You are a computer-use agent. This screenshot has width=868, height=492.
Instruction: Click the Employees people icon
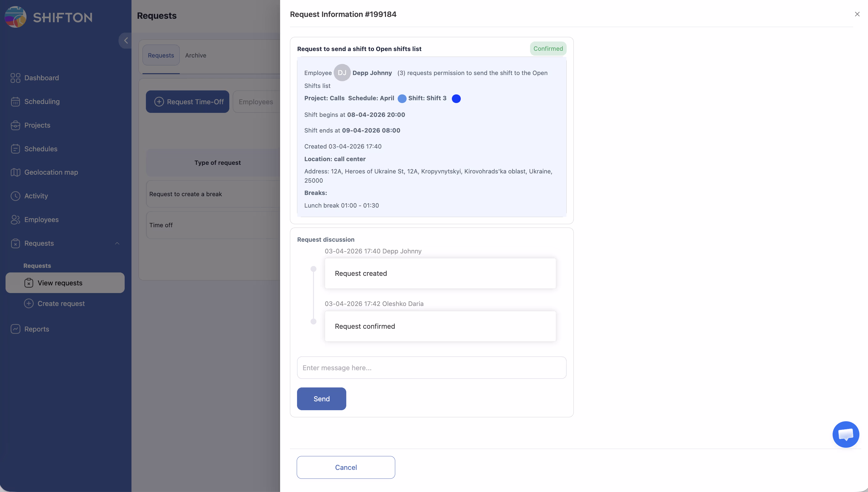click(15, 220)
